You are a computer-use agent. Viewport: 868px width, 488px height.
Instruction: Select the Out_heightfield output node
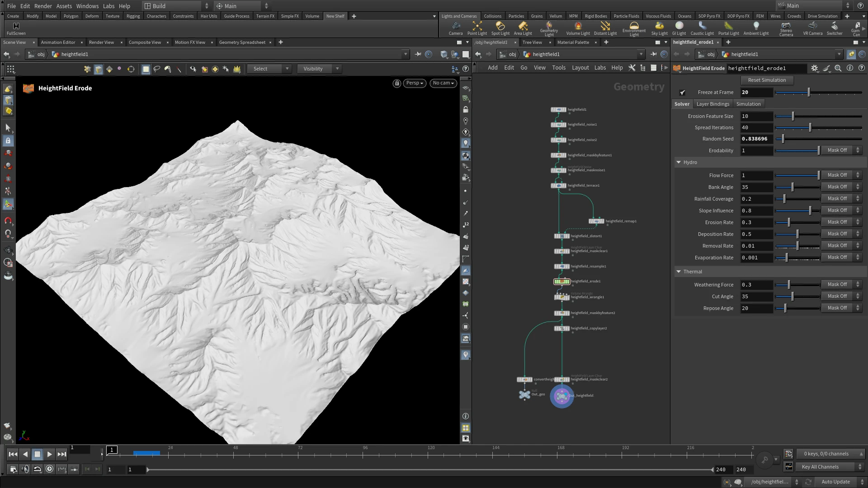pos(562,396)
